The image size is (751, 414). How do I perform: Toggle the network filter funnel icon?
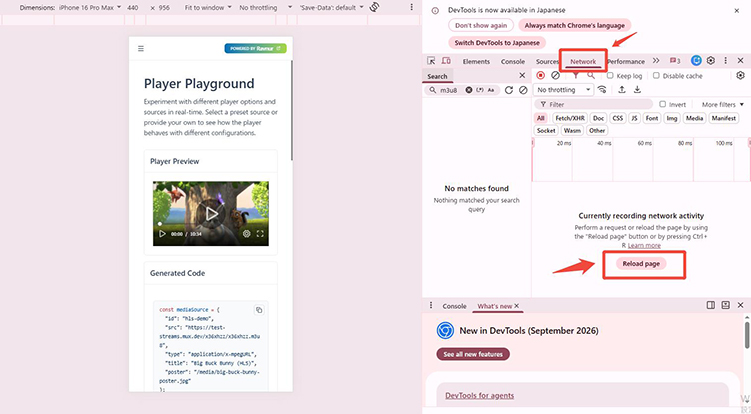(x=576, y=75)
